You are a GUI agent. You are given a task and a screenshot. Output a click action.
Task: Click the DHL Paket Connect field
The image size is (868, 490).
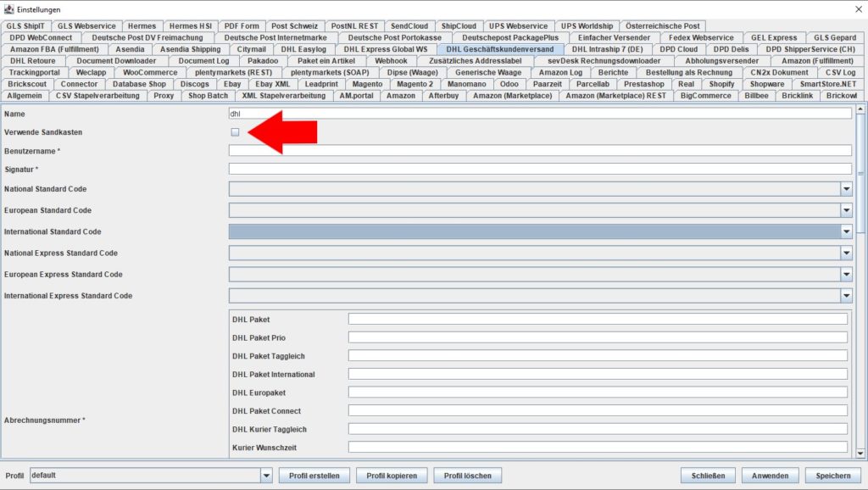[x=598, y=410]
